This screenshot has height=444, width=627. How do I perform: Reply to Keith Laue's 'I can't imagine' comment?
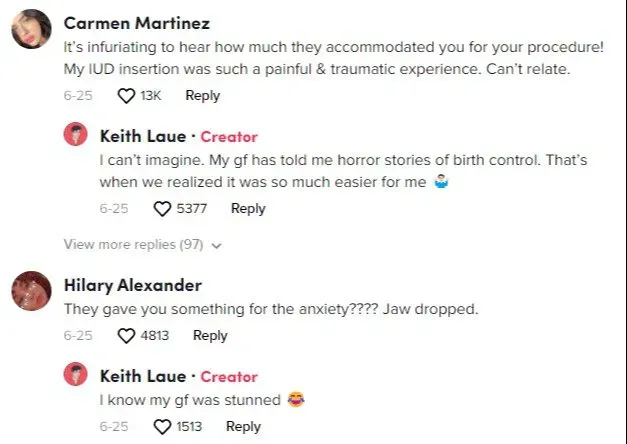pos(248,209)
